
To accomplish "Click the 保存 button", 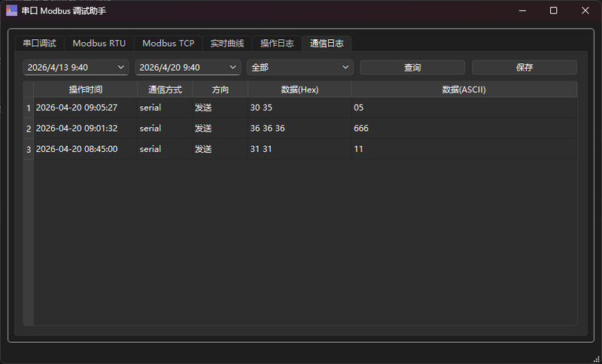I will click(524, 68).
